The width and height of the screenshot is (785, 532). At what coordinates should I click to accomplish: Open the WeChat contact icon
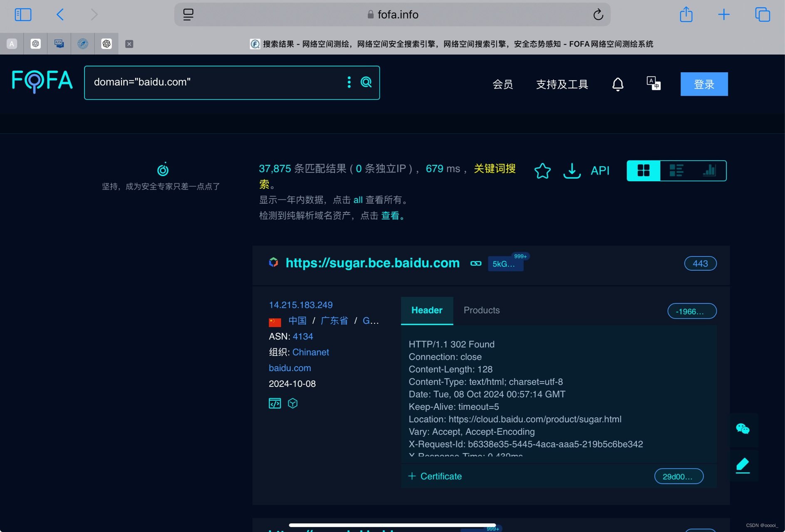tap(743, 429)
